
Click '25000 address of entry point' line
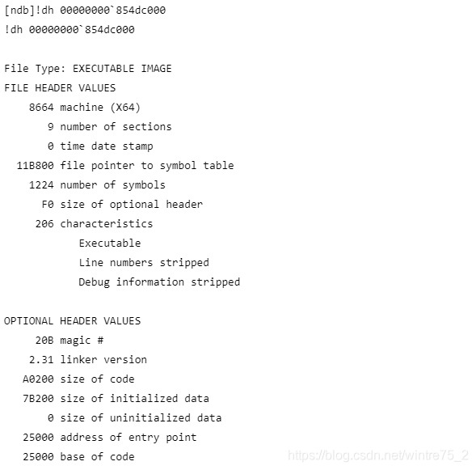(110, 438)
